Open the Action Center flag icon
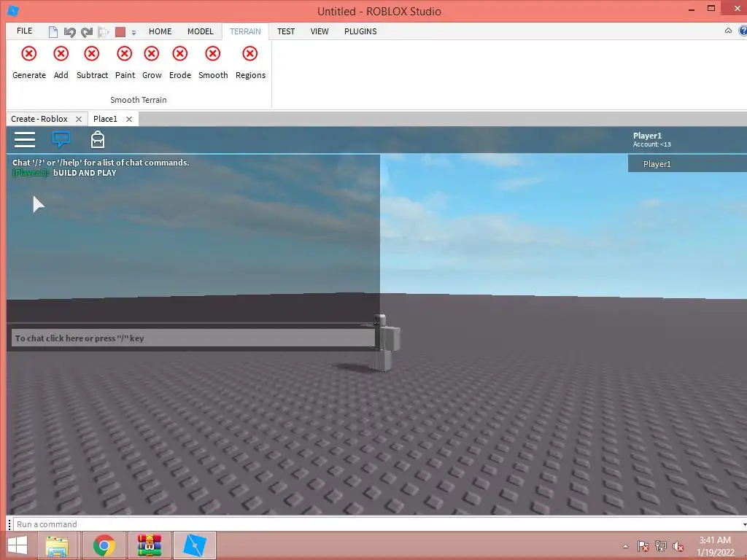The height and width of the screenshot is (560, 747). (643, 546)
